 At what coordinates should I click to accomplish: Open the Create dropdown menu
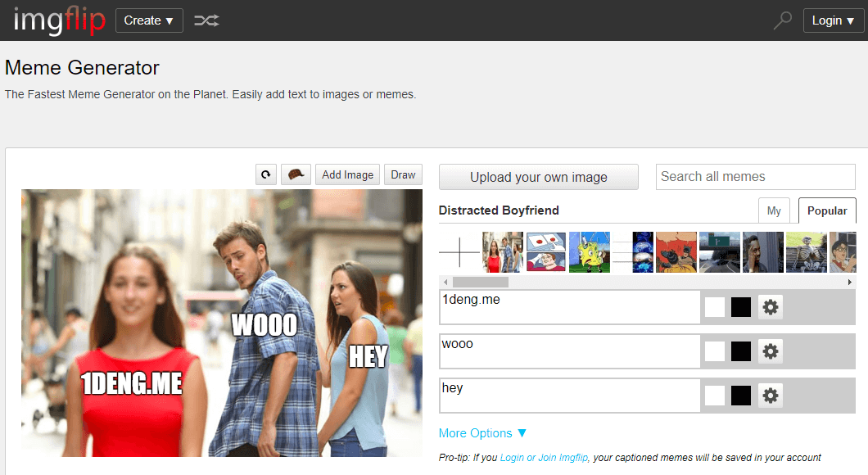(149, 20)
